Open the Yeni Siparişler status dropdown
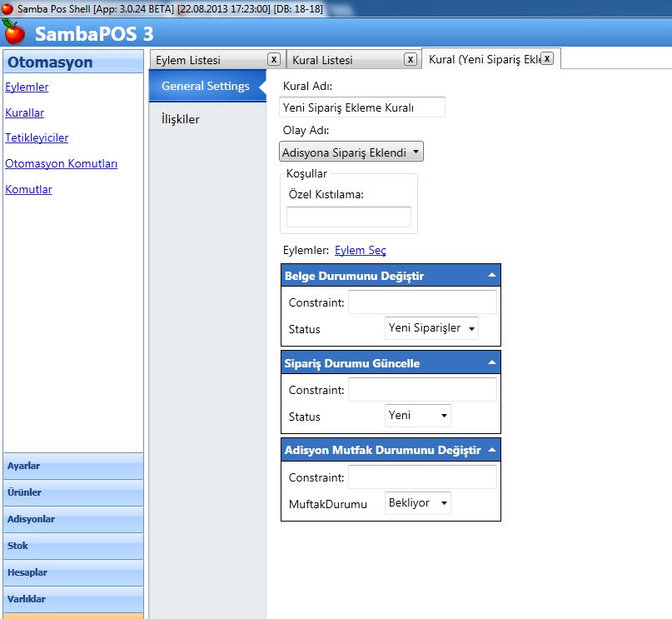The height and width of the screenshot is (619, 672). coord(431,328)
